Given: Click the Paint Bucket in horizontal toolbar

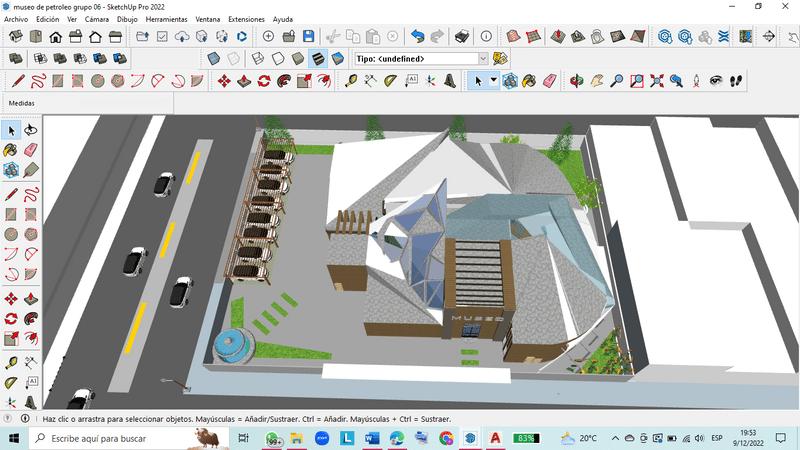Looking at the screenshot, I should click(529, 81).
